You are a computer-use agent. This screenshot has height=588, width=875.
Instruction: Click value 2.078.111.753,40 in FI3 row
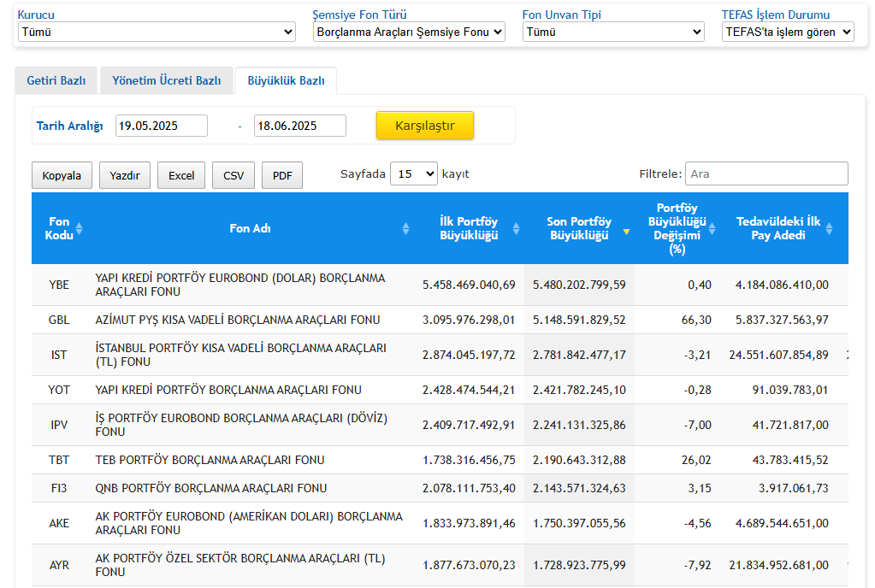pos(469,488)
